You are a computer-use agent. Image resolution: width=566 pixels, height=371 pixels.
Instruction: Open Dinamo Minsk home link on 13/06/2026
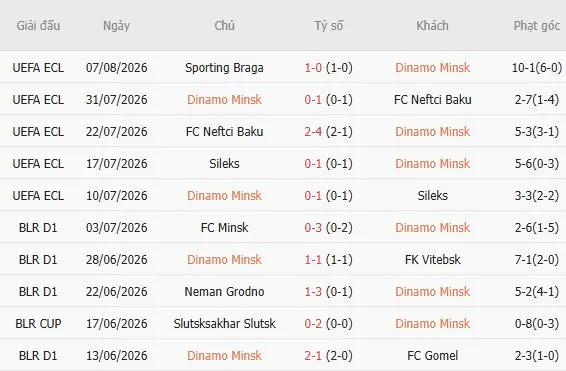[x=224, y=356]
